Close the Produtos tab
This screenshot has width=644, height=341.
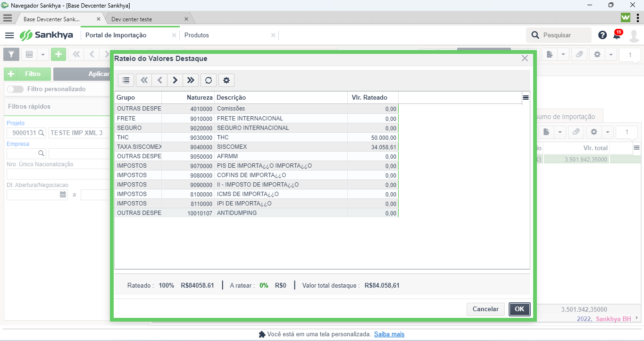tap(273, 35)
